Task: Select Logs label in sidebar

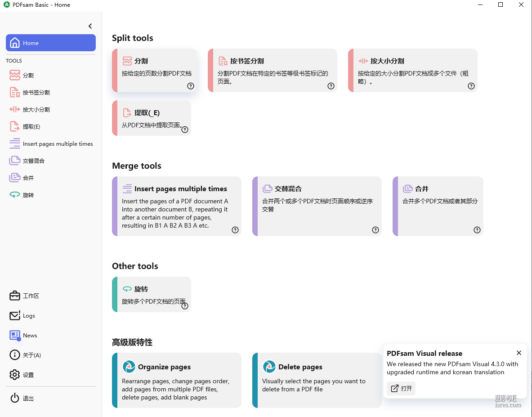Action: [x=29, y=315]
